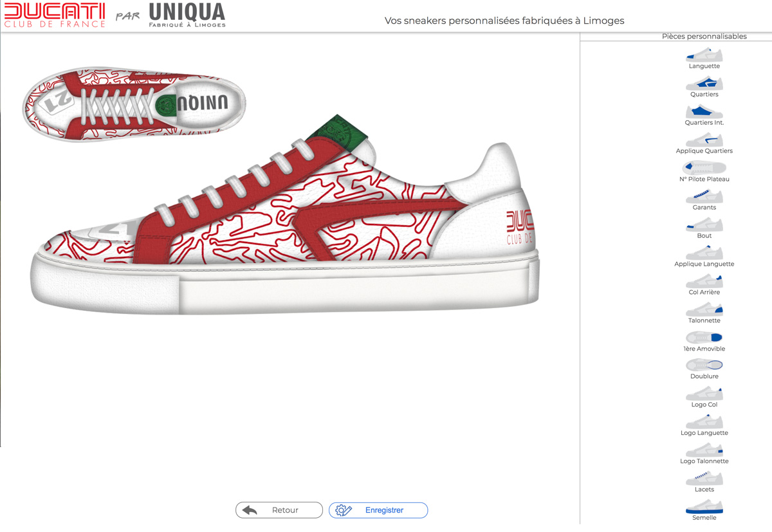Select the Languette shoe part icon

coord(704,55)
